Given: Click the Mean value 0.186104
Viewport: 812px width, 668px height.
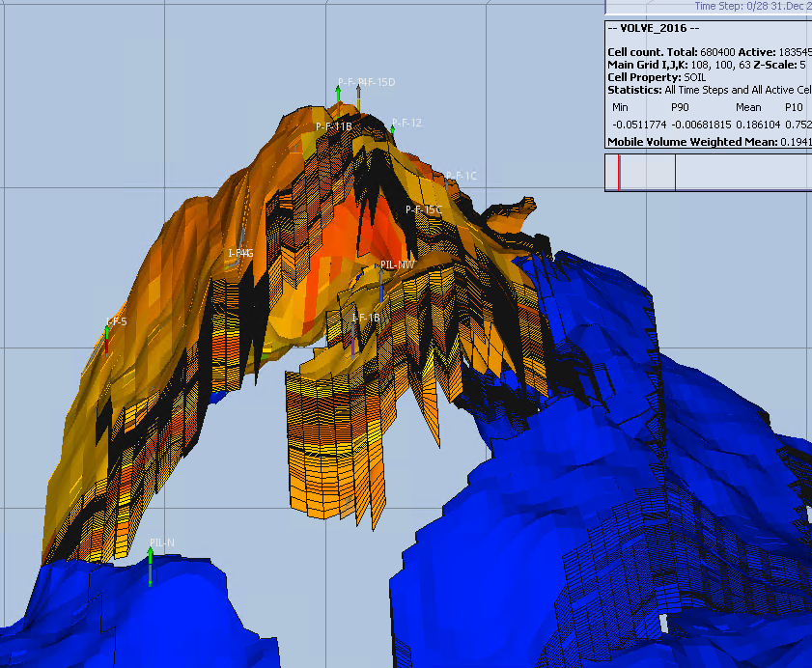Looking at the screenshot, I should pos(741,125).
